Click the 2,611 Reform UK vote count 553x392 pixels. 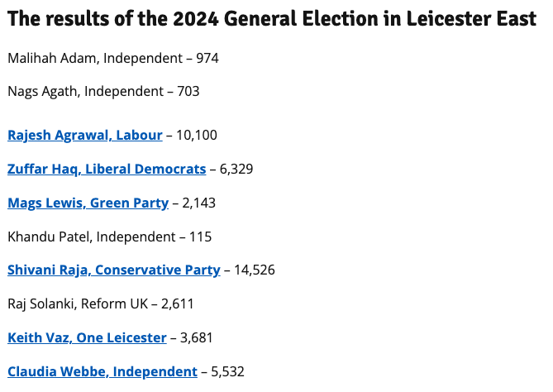(177, 304)
